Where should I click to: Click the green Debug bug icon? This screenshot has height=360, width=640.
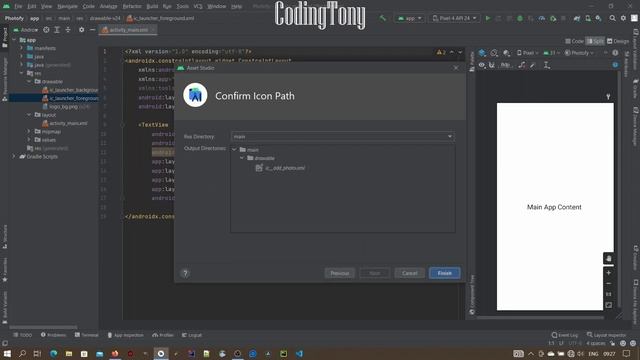[x=520, y=18]
